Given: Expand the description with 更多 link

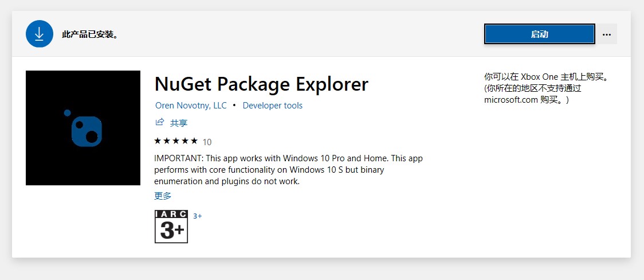Looking at the screenshot, I should coord(163,196).
